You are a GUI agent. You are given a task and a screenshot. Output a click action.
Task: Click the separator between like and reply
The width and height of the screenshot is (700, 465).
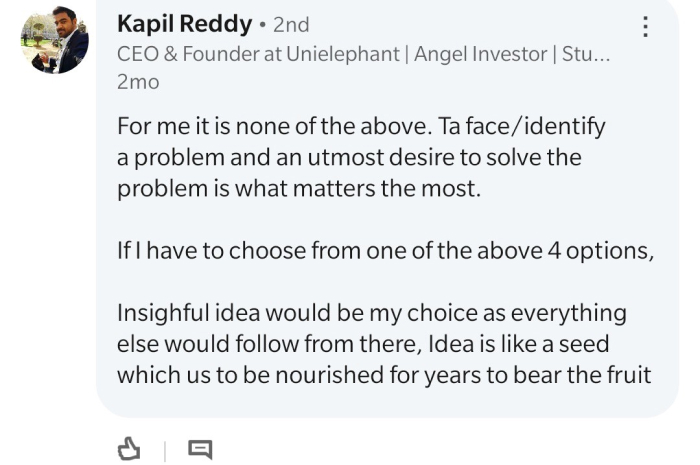coord(165,451)
